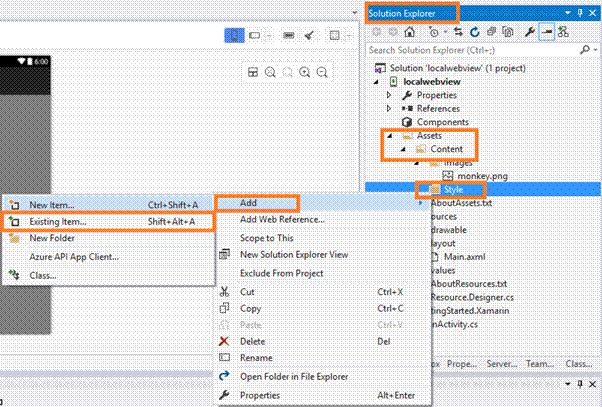The image size is (602, 407).
Task: Click Rename in the context menu
Action: point(322,358)
